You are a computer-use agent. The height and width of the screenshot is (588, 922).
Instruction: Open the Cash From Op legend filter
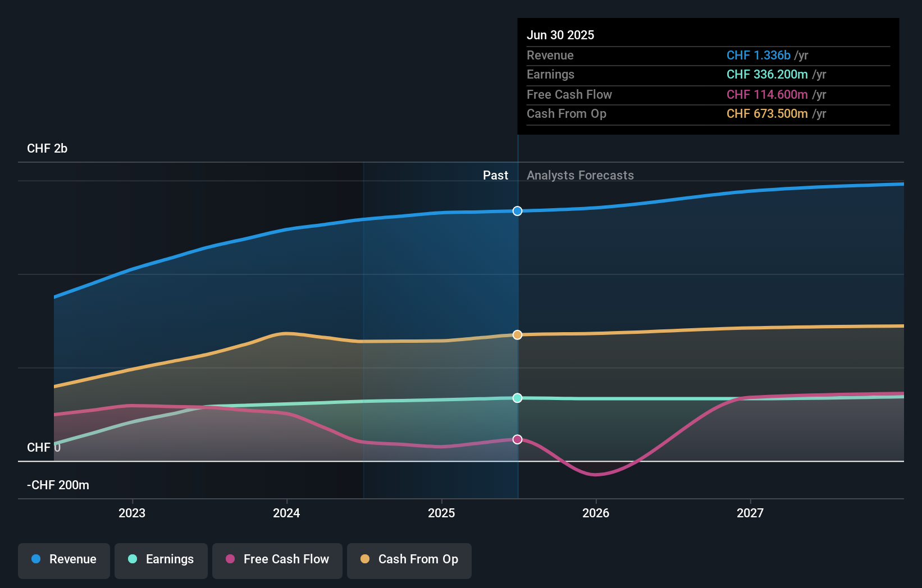tap(409, 559)
